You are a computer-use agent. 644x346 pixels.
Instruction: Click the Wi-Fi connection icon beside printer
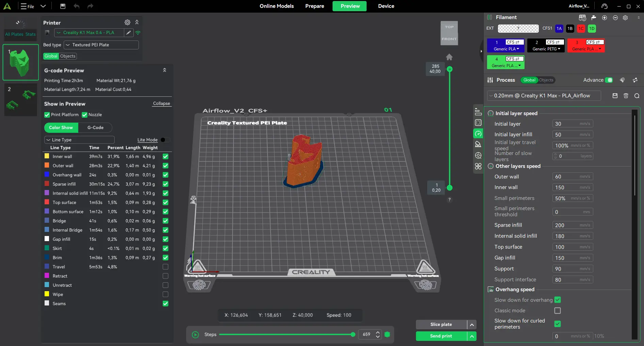tap(138, 33)
